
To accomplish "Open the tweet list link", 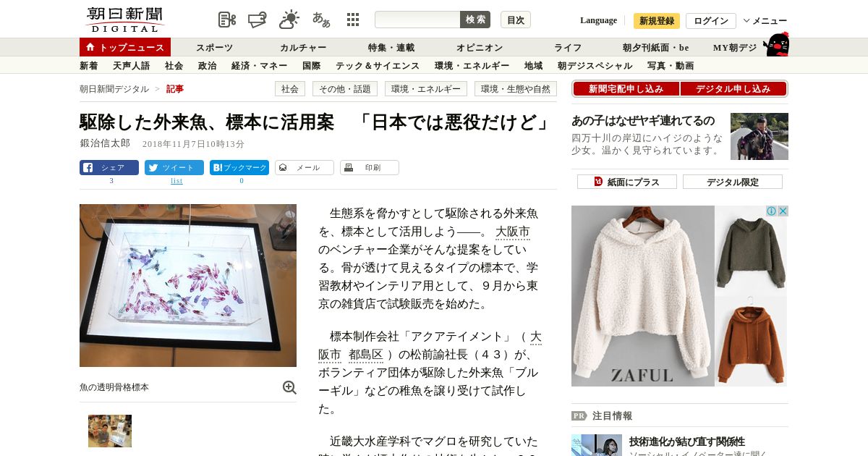I will click(x=176, y=181).
